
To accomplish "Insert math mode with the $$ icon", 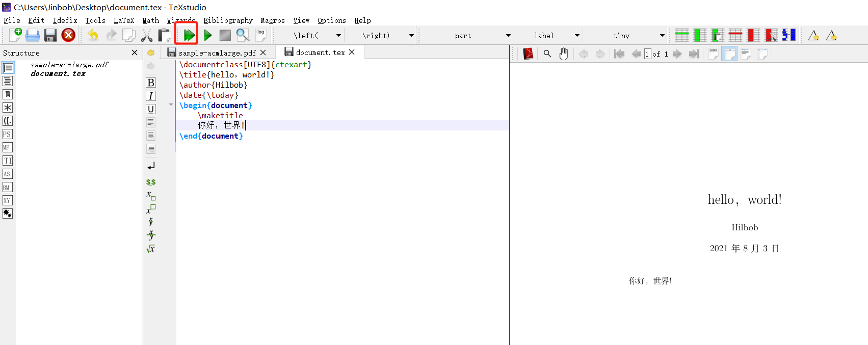I will 151,182.
